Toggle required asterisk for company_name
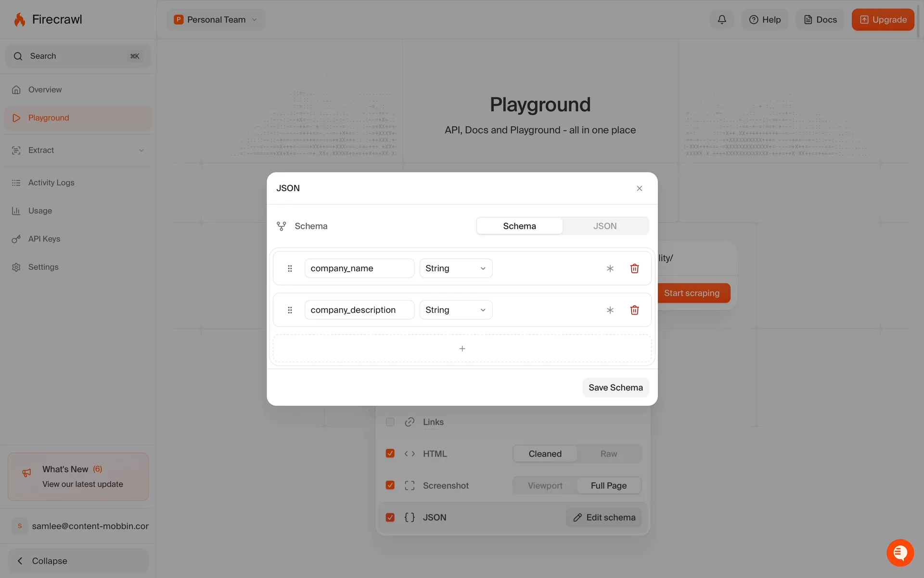Screen dimensions: 924x578 click(x=610, y=268)
